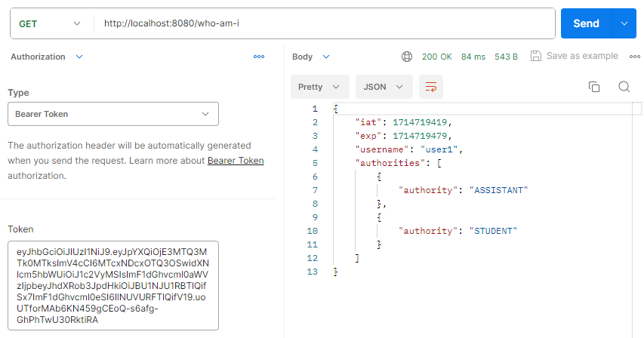Expand the Authorization tab selector chevron

coord(79,57)
